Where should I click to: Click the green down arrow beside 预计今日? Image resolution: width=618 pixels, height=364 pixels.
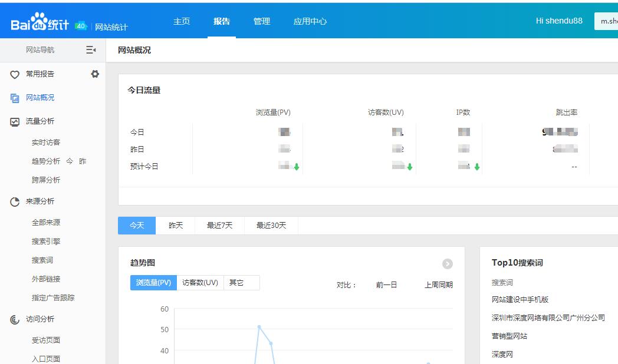[x=297, y=167]
